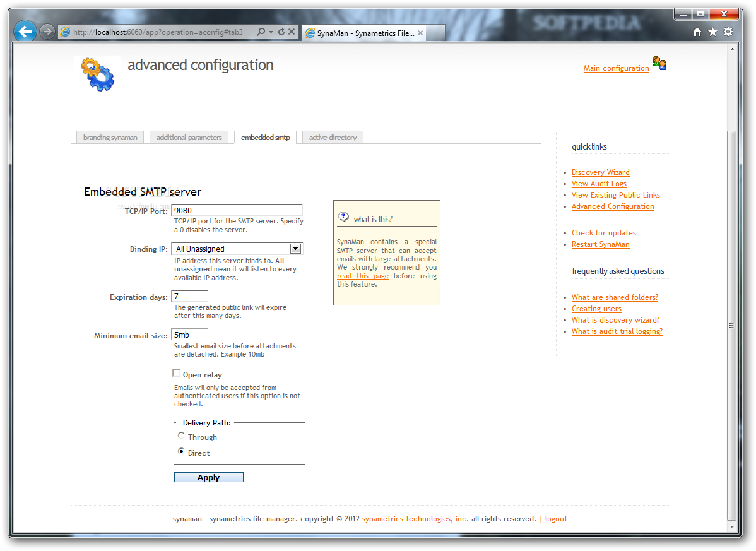Open 'What is discovery wizard?' FAQ
This screenshot has width=756, height=551.
(615, 320)
